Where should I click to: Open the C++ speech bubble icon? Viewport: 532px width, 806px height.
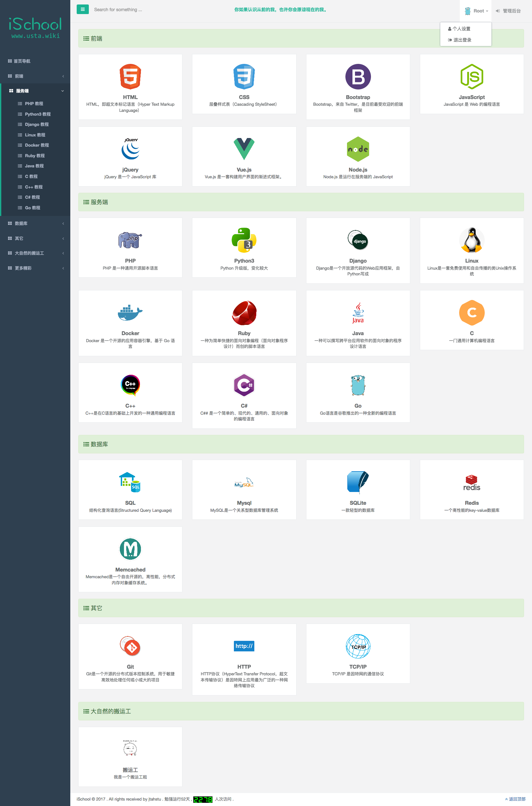click(130, 385)
